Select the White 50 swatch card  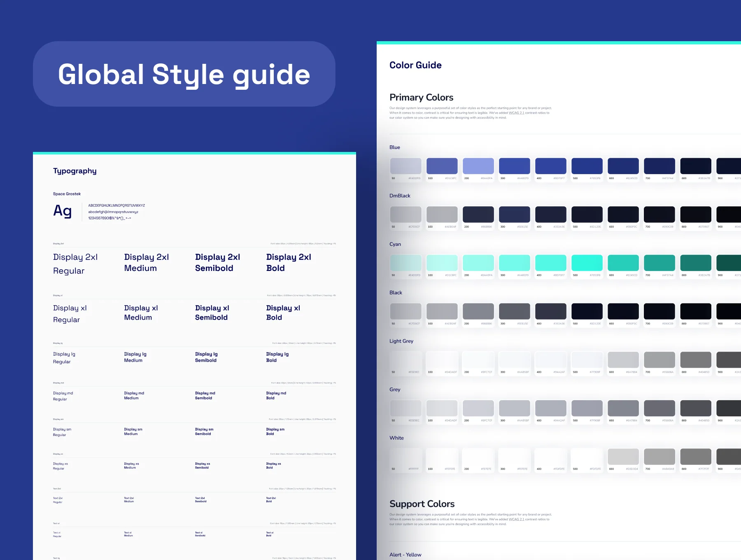point(405,460)
